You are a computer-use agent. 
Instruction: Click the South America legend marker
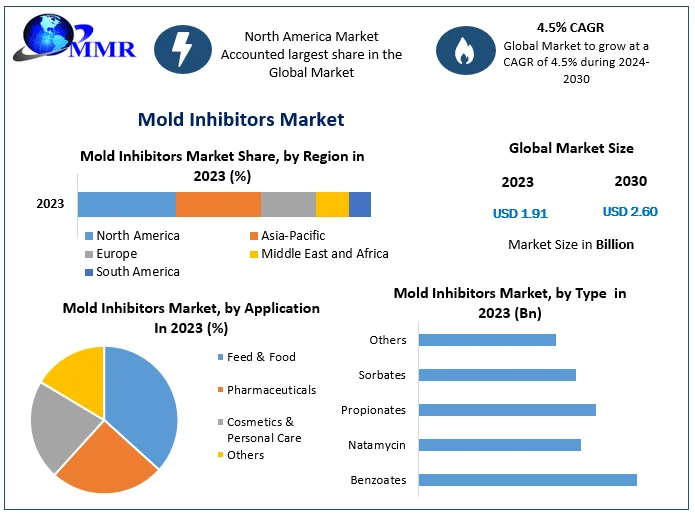[89, 272]
